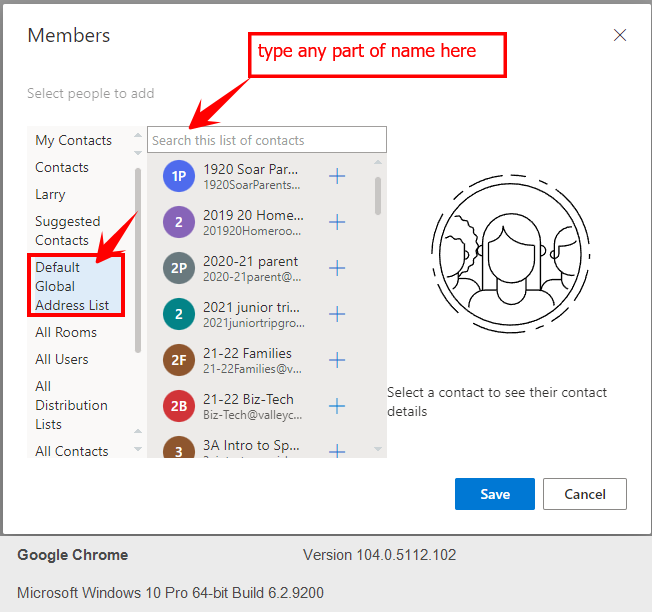This screenshot has height=612, width=652.
Task: Click contact list scrollbar down arrow
Action: click(378, 449)
